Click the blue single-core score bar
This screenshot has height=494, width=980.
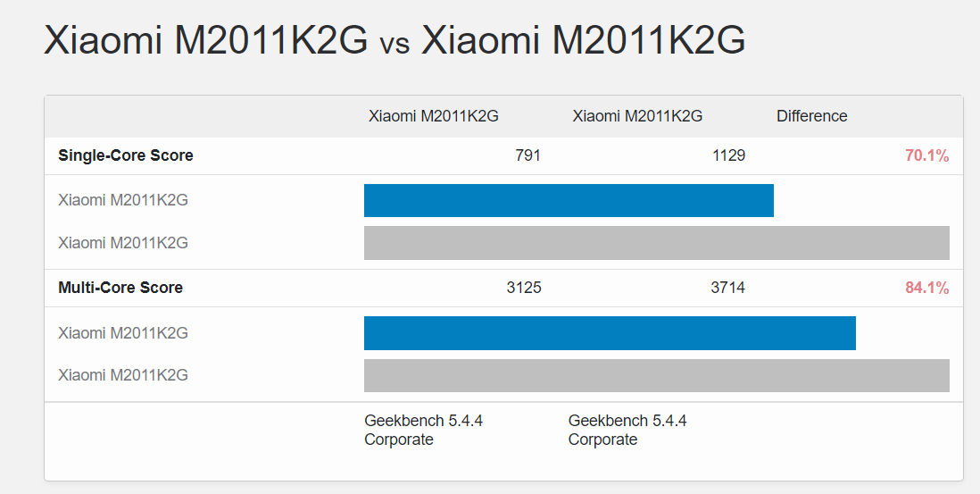pyautogui.click(x=569, y=200)
